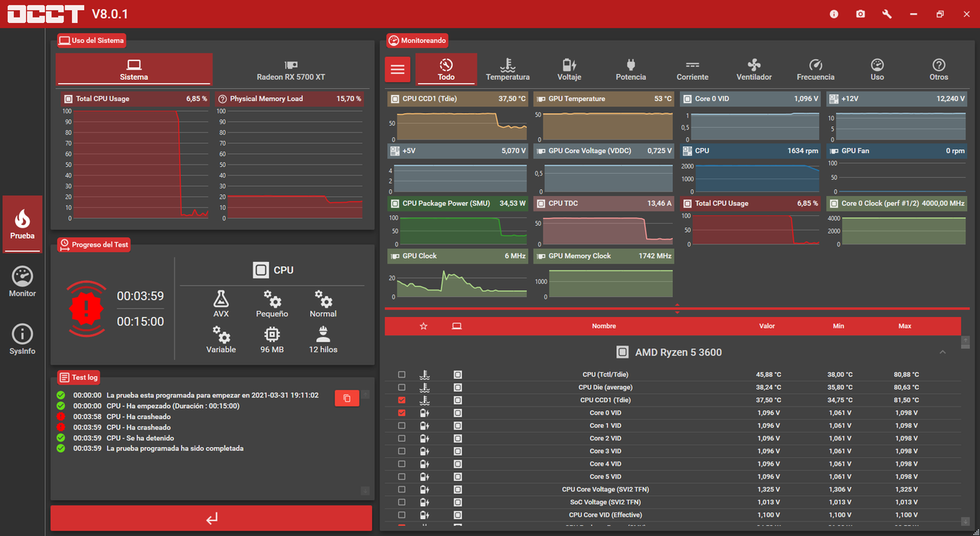
Task: Switch to the Temperatura tab
Action: [x=508, y=70]
